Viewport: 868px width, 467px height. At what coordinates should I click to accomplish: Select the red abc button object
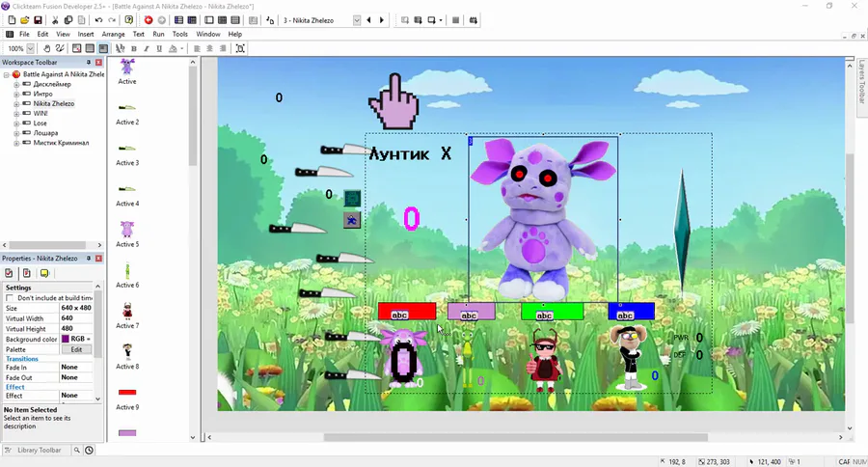(x=407, y=312)
